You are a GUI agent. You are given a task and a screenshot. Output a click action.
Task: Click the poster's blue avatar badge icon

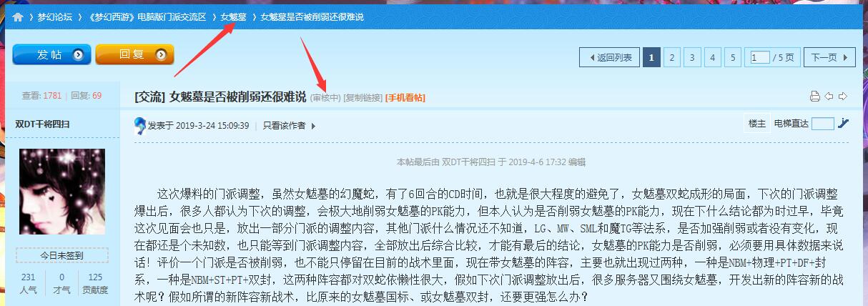click(140, 126)
